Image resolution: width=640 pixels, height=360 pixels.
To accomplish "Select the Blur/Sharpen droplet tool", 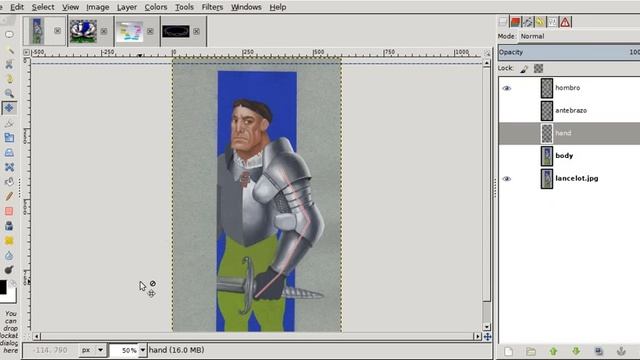I will pyautogui.click(x=9, y=256).
